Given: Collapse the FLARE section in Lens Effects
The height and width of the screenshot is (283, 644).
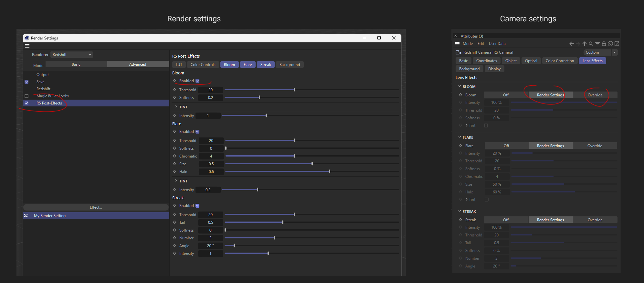Looking at the screenshot, I should point(460,137).
